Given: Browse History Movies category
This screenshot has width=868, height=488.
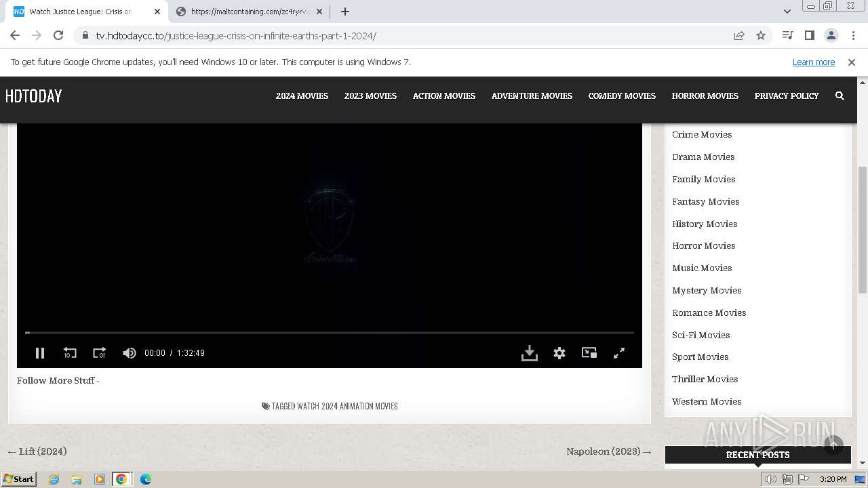Looking at the screenshot, I should 705,224.
